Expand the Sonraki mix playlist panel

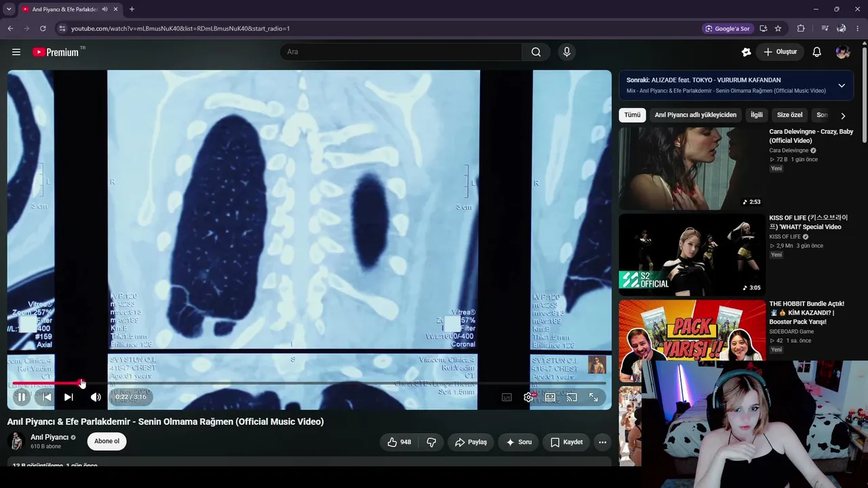842,85
